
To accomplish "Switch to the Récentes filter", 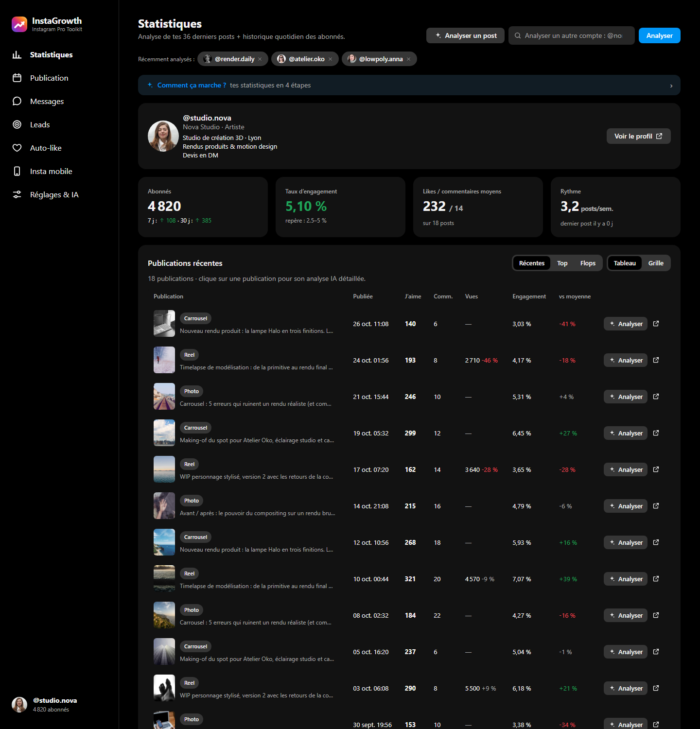I will click(x=532, y=263).
